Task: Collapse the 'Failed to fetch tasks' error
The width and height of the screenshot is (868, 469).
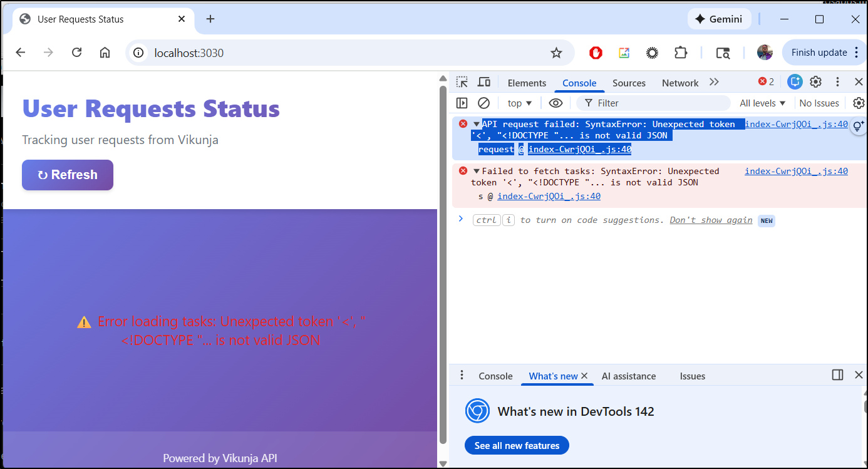Action: click(x=477, y=171)
